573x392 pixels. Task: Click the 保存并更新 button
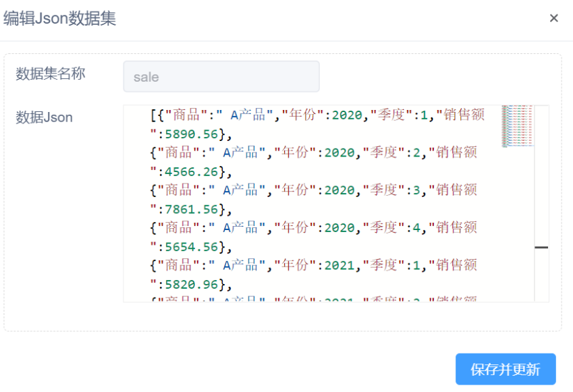pyautogui.click(x=506, y=369)
